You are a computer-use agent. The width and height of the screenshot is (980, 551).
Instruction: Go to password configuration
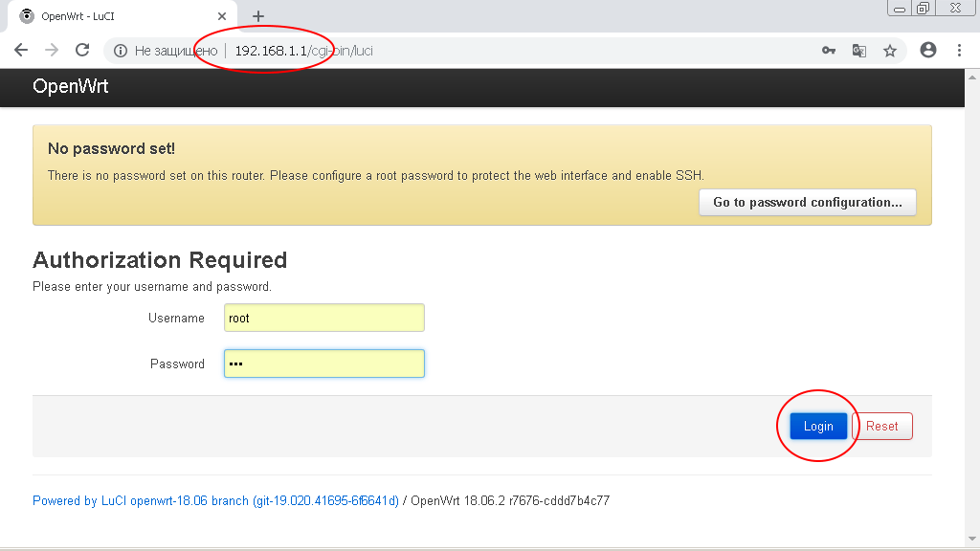pos(807,203)
